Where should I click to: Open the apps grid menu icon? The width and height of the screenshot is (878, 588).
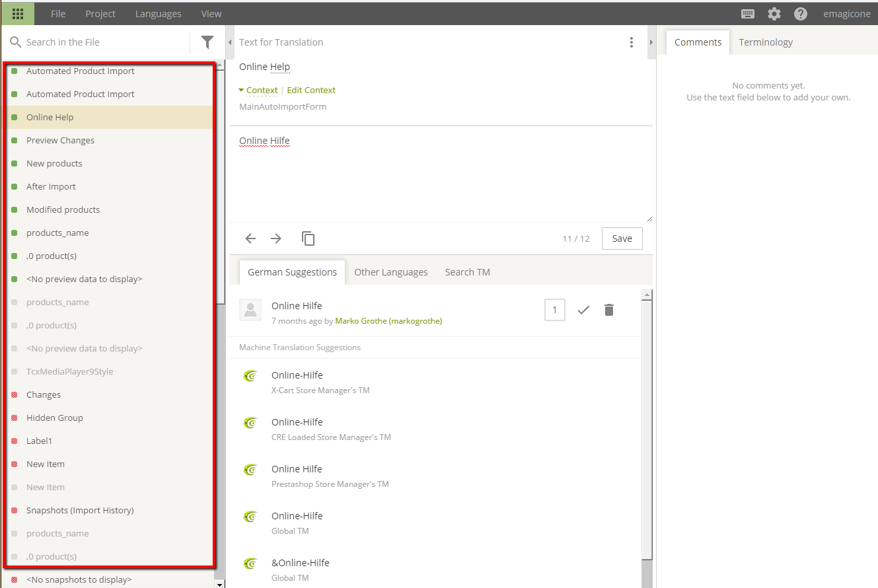pyautogui.click(x=18, y=13)
